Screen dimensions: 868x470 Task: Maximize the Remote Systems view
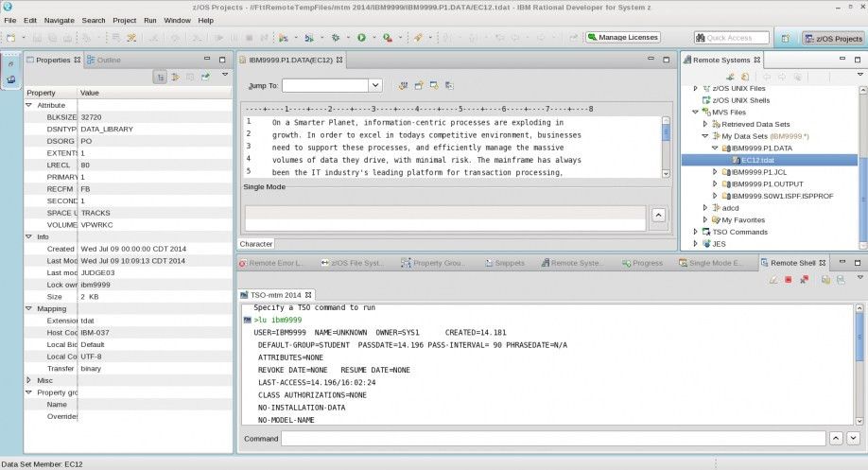(858, 60)
